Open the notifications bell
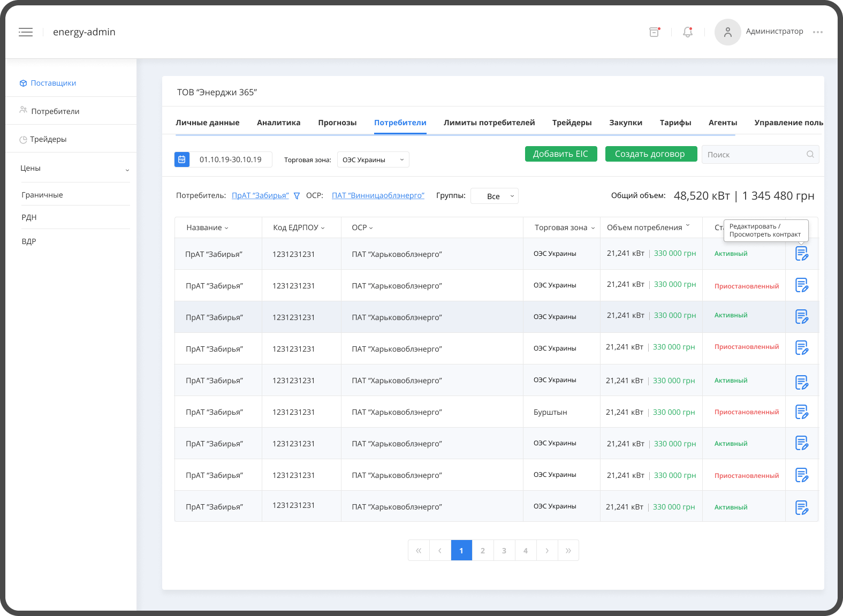Viewport: 843px width, 616px height. 688,32
